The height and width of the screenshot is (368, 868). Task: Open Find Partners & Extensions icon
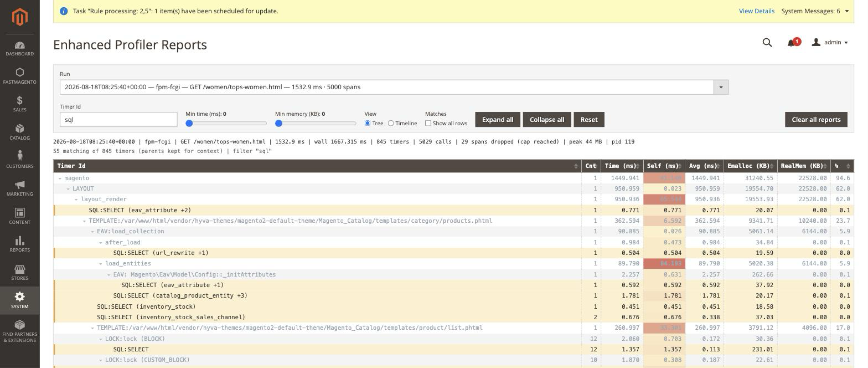tap(19, 325)
